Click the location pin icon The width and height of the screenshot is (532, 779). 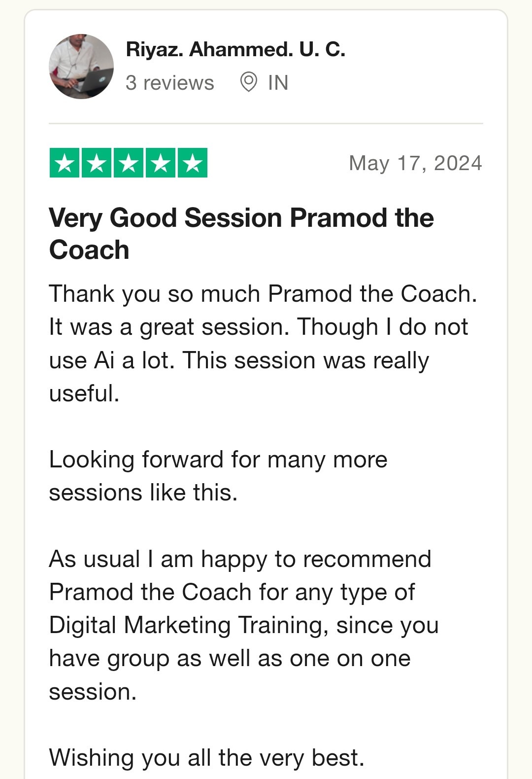(x=249, y=82)
